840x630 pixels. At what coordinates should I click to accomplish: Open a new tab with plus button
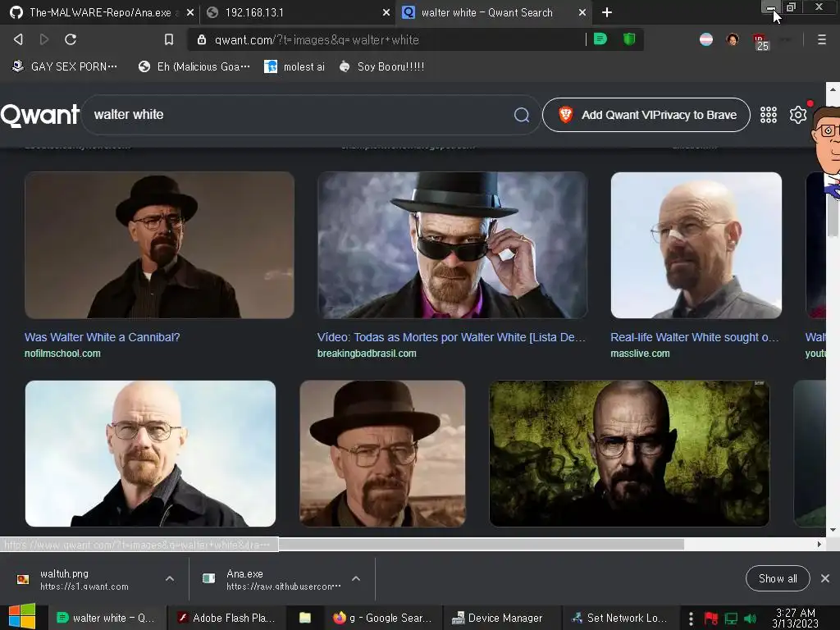coord(606,12)
